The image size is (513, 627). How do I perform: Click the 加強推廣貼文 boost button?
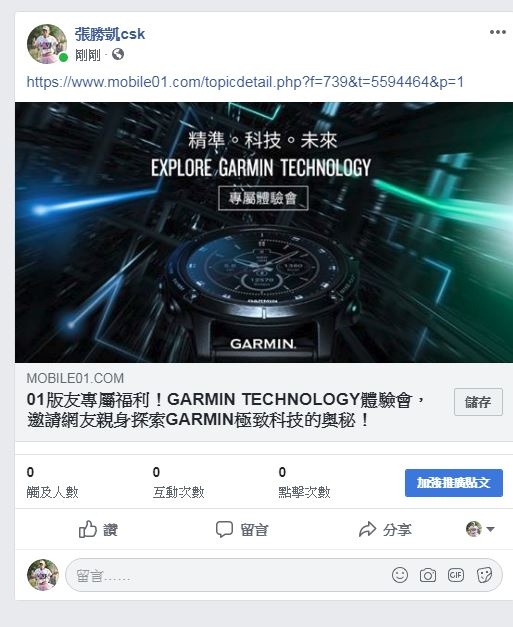point(454,483)
